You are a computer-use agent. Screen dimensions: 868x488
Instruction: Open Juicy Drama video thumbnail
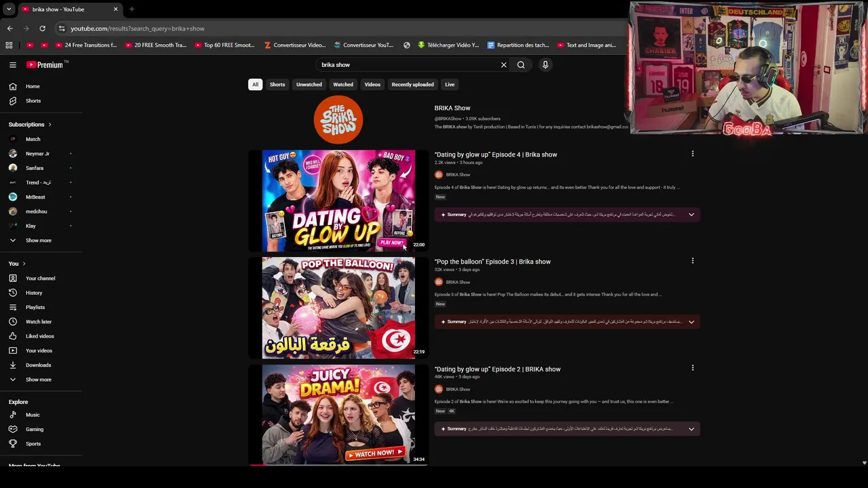pos(338,415)
